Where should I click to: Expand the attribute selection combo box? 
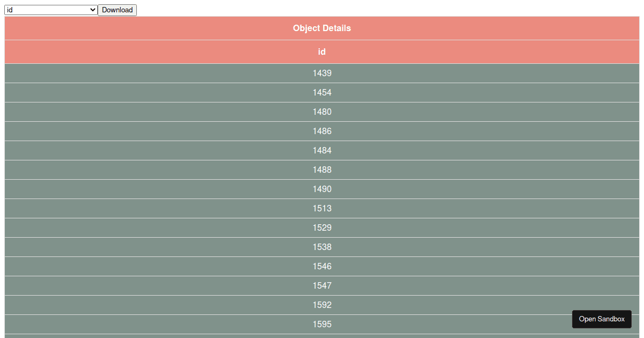(50, 10)
